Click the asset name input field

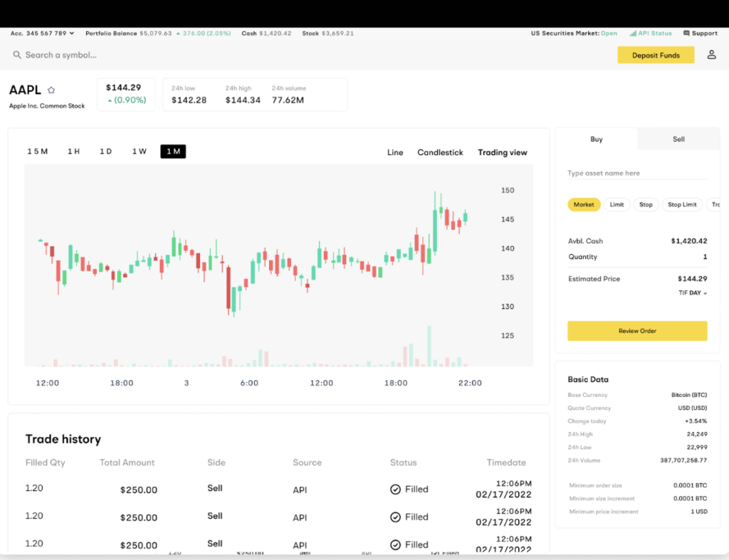[637, 173]
